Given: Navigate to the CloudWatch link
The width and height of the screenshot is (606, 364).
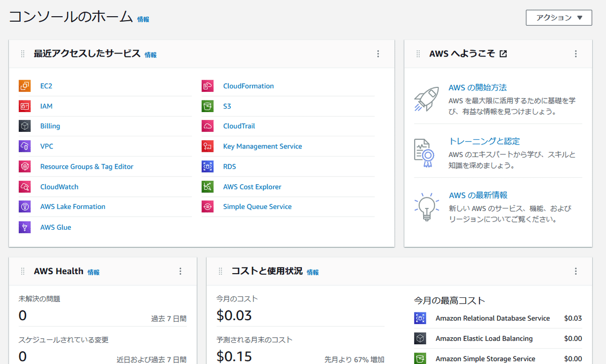Looking at the screenshot, I should click(x=60, y=187).
